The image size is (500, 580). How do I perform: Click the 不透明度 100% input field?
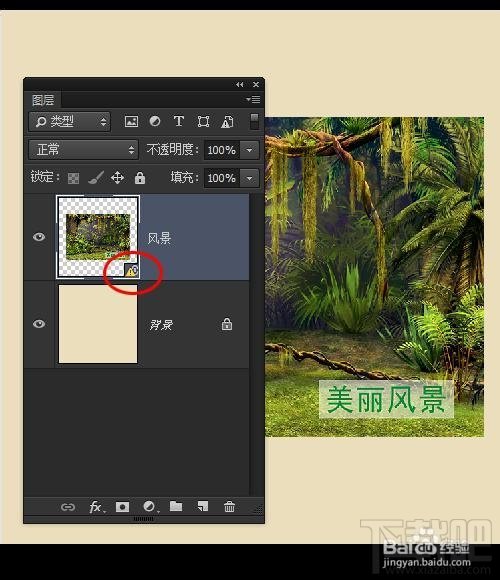point(222,150)
